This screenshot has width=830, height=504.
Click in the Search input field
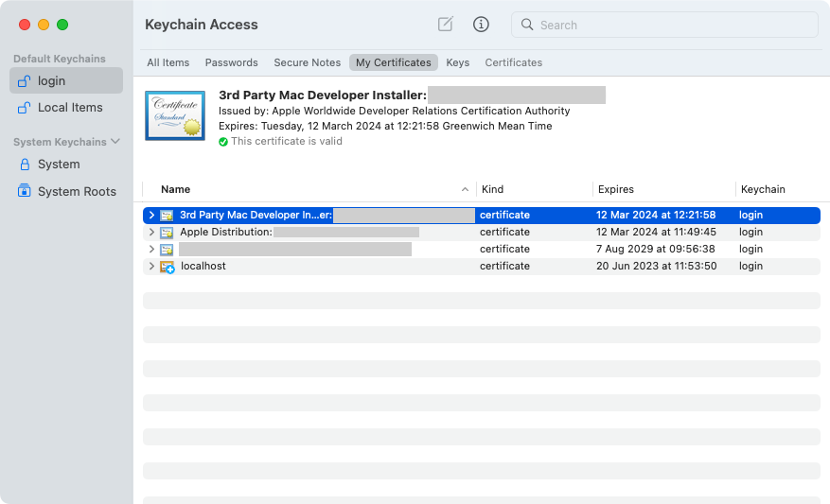(x=664, y=25)
